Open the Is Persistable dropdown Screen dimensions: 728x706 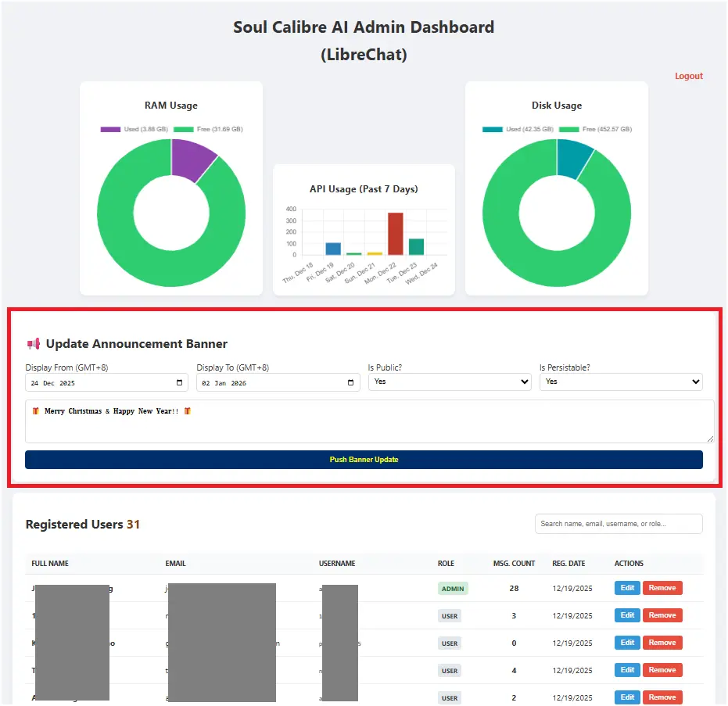coord(621,382)
